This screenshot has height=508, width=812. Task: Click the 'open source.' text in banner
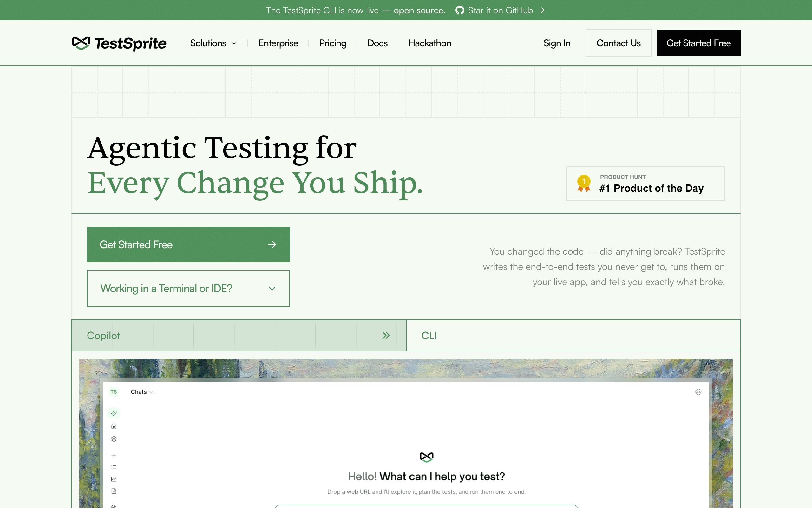[419, 10]
